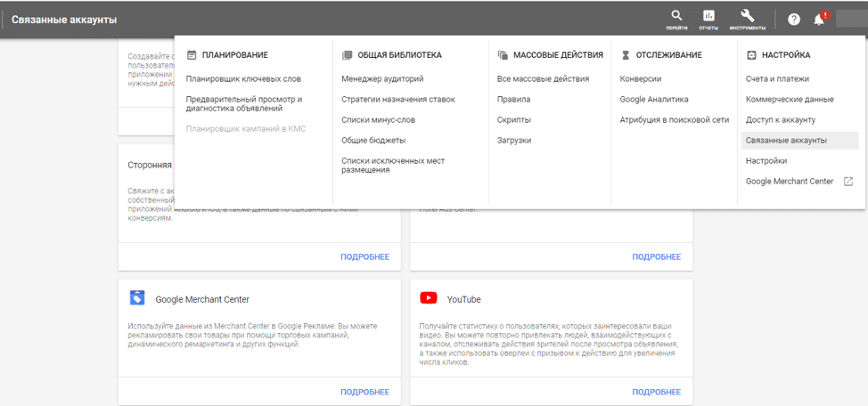The height and width of the screenshot is (406, 868).
Task: Click the Массовые действия stacked icon
Action: tap(503, 55)
